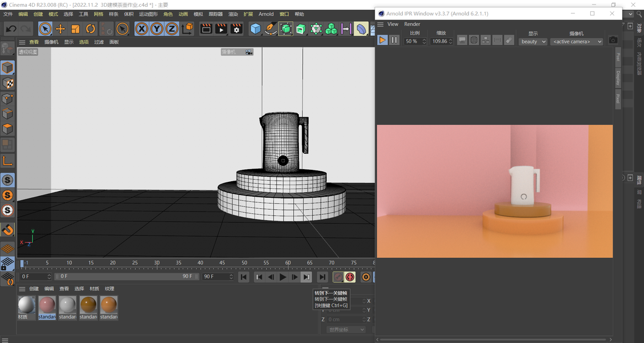Open the Bend deformer icon
Image resolution: width=644 pixels, height=343 pixels.
[x=361, y=29]
